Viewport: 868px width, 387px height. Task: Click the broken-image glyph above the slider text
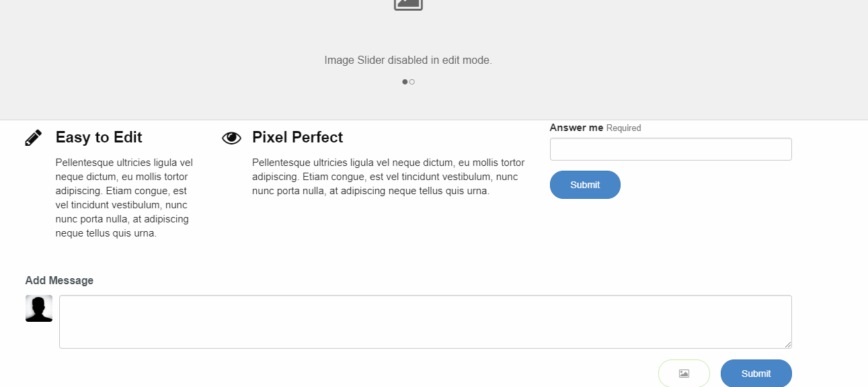click(408, 3)
